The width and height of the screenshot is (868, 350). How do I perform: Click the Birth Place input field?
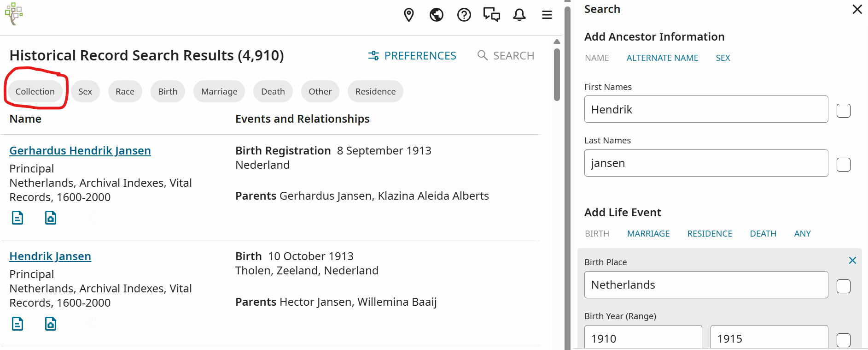click(706, 285)
